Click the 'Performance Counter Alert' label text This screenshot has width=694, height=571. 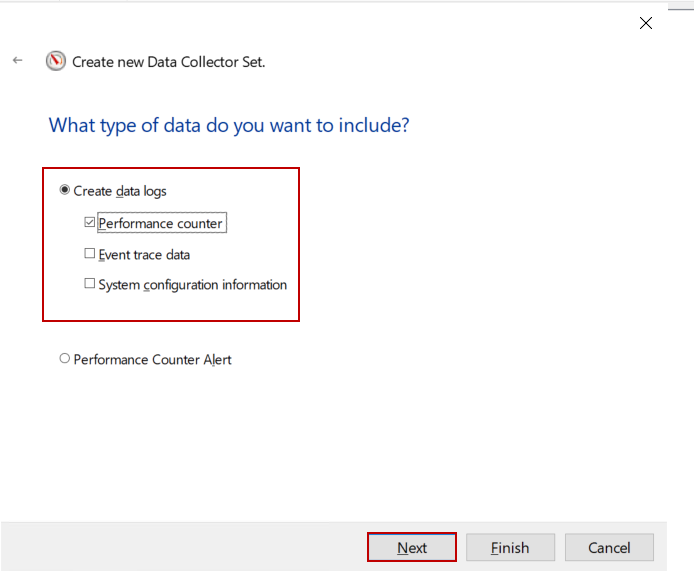tap(152, 360)
